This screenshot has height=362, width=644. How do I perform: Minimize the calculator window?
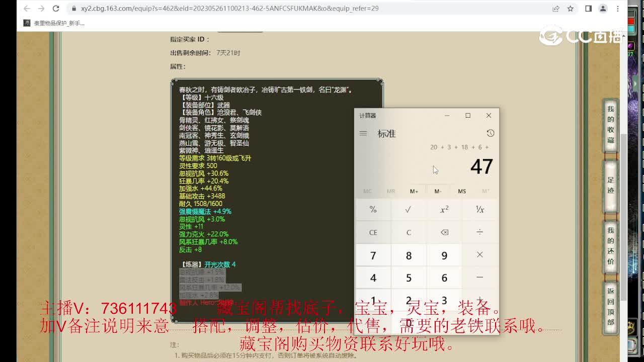447,116
